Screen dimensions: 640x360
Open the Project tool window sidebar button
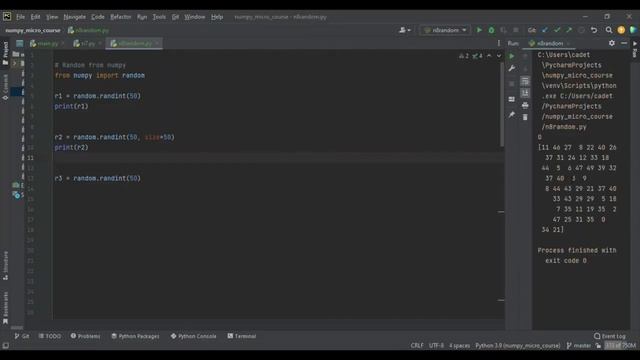(5, 53)
